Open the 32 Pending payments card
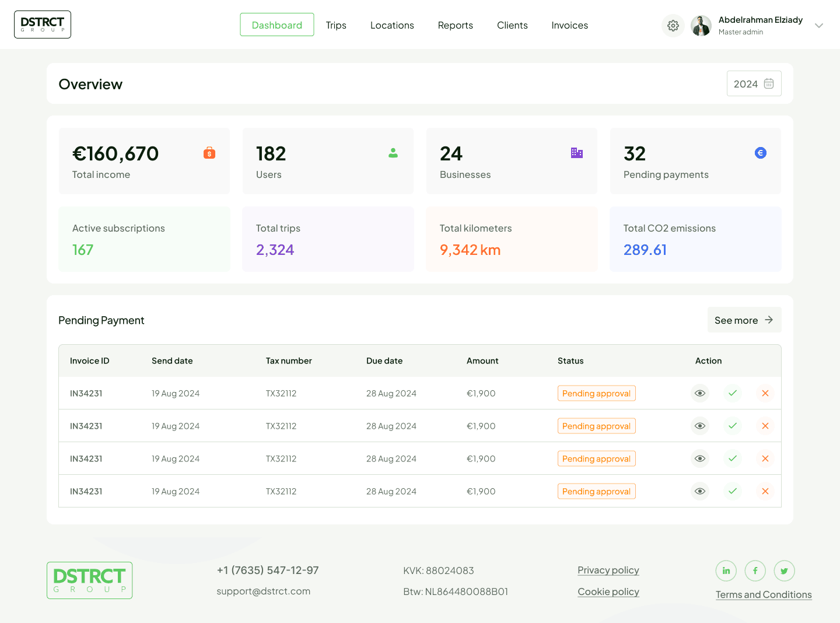This screenshot has height=623, width=840. 696,161
